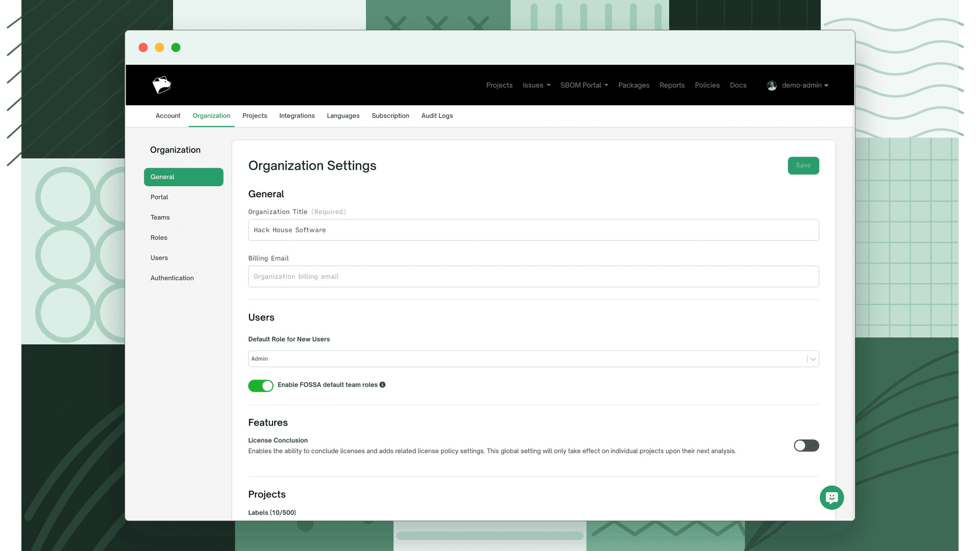Click the Labels (10/500) text
Screen dimensions: 980x551
click(272, 513)
